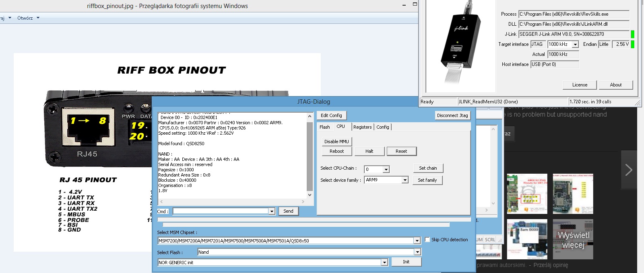Image resolution: width=644 pixels, height=273 pixels.
Task: Click the Init button
Action: [406, 262]
